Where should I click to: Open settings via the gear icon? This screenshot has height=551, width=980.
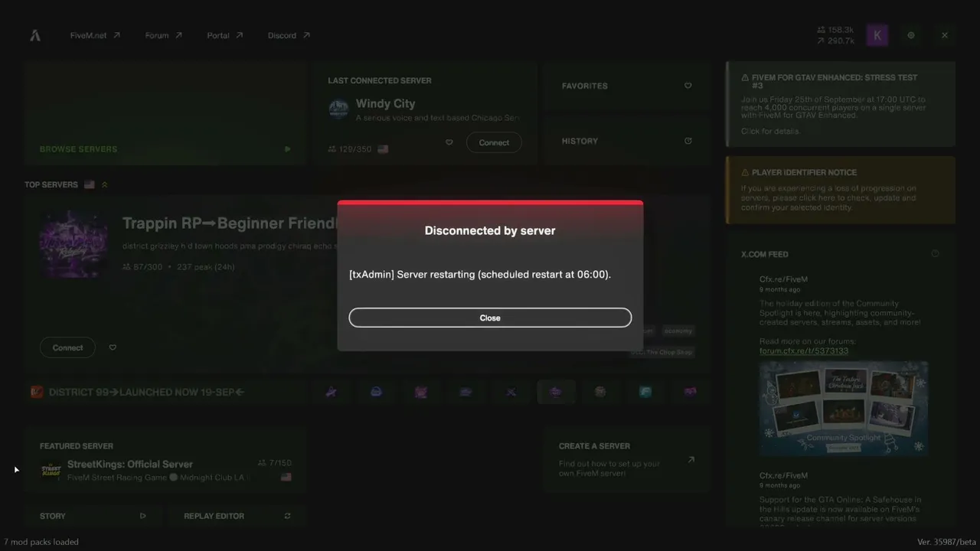pos(911,35)
